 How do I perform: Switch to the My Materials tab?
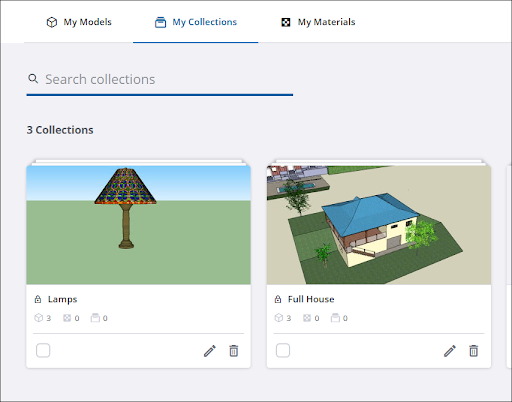(x=318, y=22)
